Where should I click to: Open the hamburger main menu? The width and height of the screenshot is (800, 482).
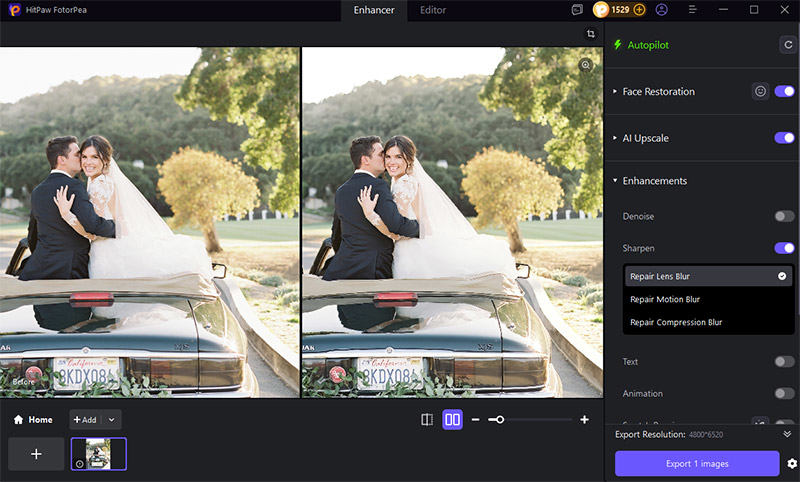[x=692, y=10]
